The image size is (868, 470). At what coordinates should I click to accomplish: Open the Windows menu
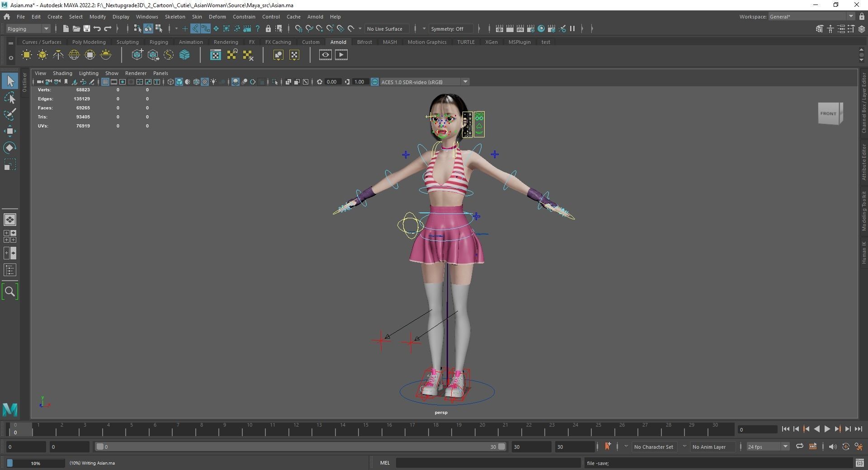[147, 17]
